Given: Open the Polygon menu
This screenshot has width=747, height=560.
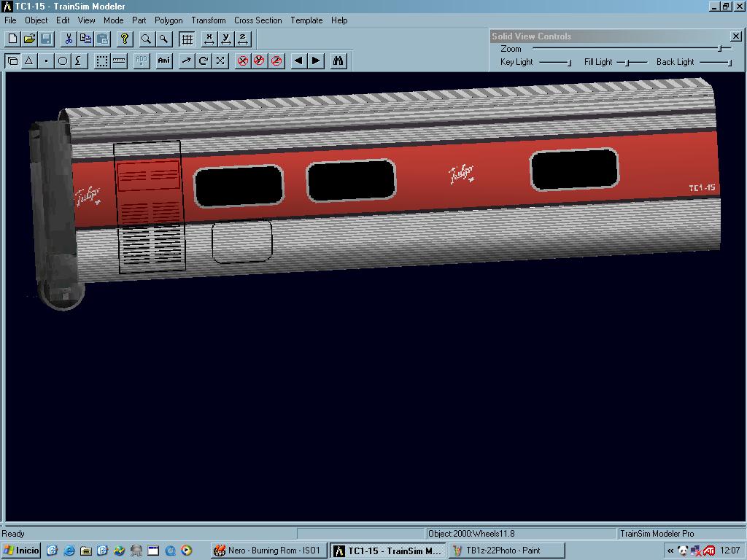Looking at the screenshot, I should click(169, 20).
